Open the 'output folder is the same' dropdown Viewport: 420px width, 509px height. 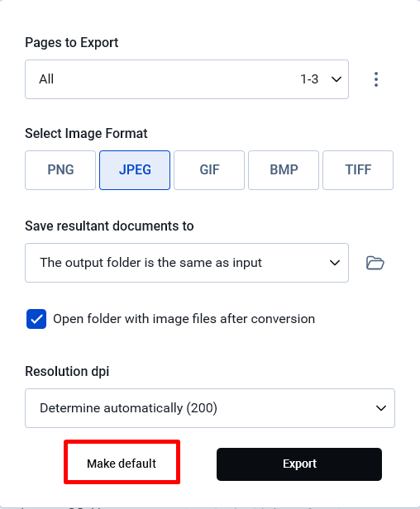point(187,263)
